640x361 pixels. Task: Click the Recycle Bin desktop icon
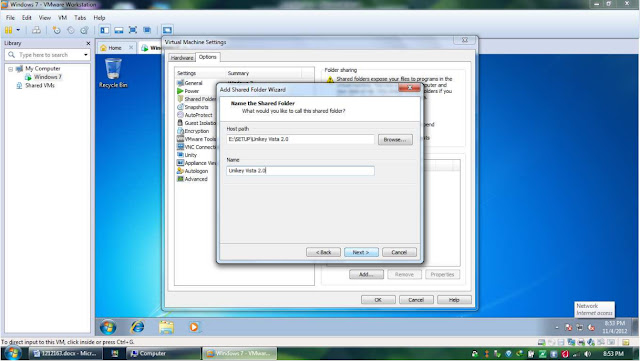tap(113, 73)
